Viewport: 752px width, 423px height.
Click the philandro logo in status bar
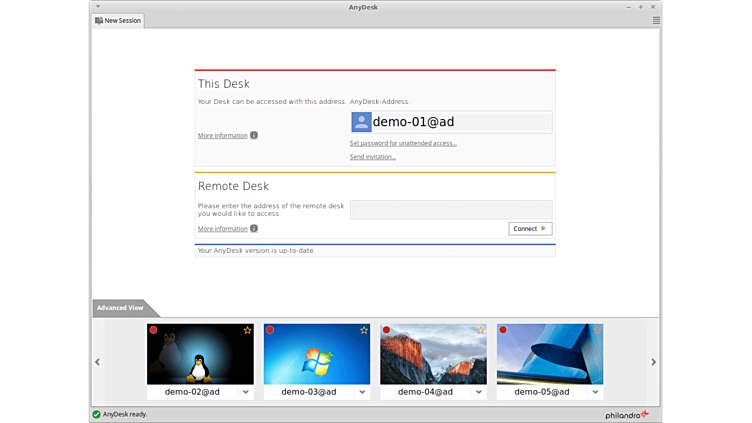pyautogui.click(x=627, y=415)
